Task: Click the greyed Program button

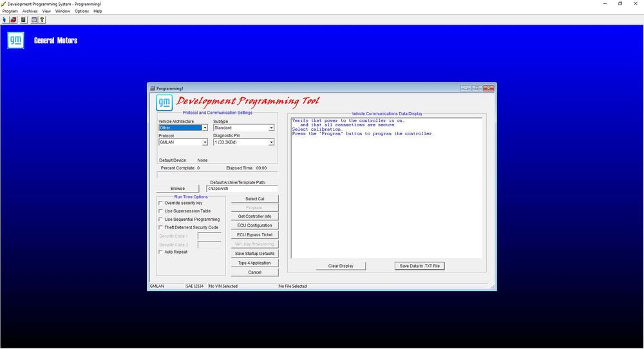Action: 254,208
